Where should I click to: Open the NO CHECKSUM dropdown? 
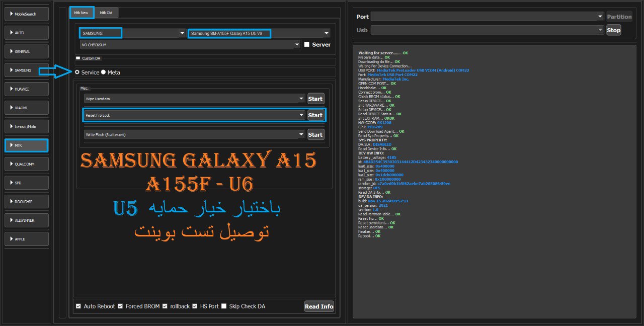click(190, 45)
